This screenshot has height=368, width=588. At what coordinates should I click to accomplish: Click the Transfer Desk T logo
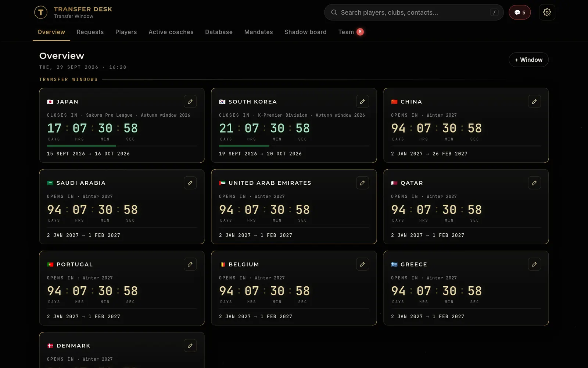[41, 13]
